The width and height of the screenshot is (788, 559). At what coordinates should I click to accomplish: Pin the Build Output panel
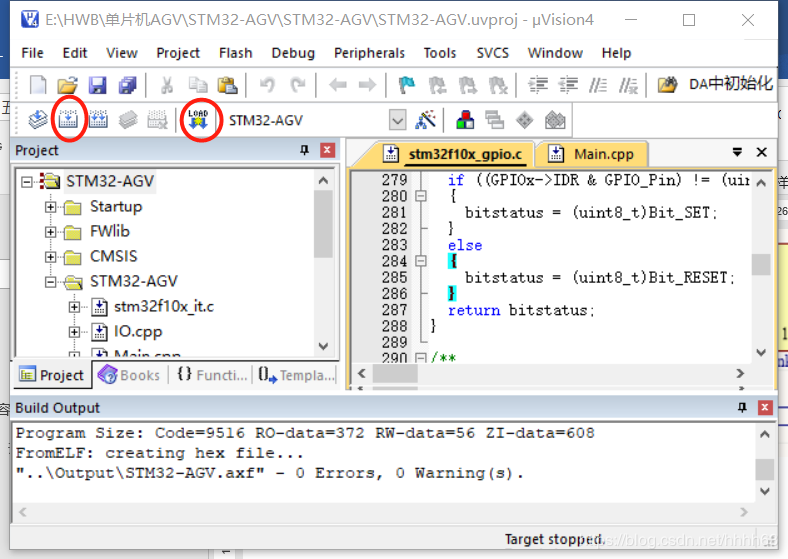742,407
